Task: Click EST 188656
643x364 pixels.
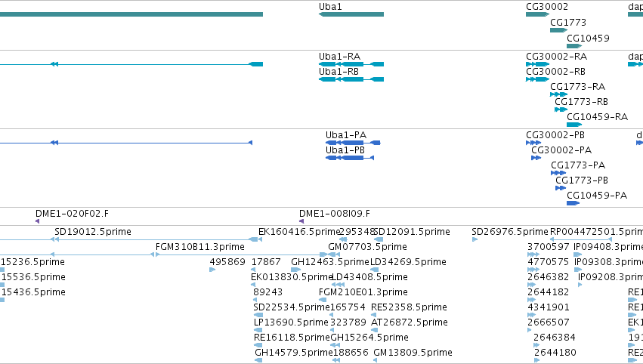Action: pos(351,353)
